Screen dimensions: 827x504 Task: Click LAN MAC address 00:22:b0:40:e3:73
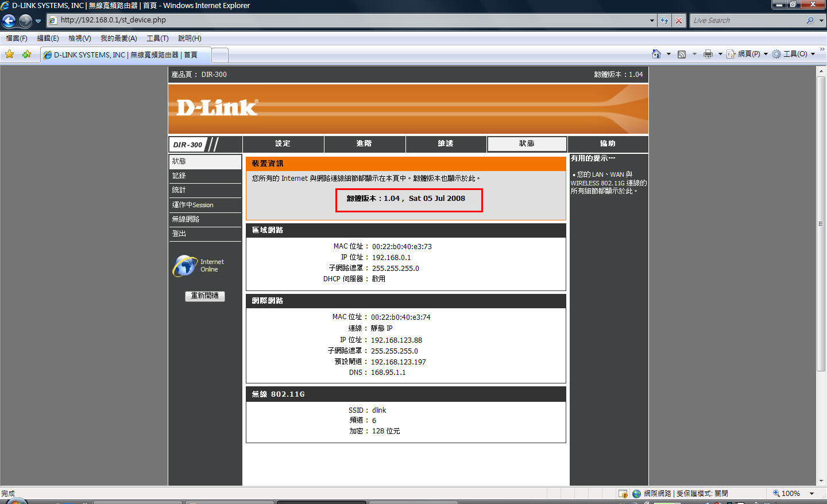tap(401, 247)
